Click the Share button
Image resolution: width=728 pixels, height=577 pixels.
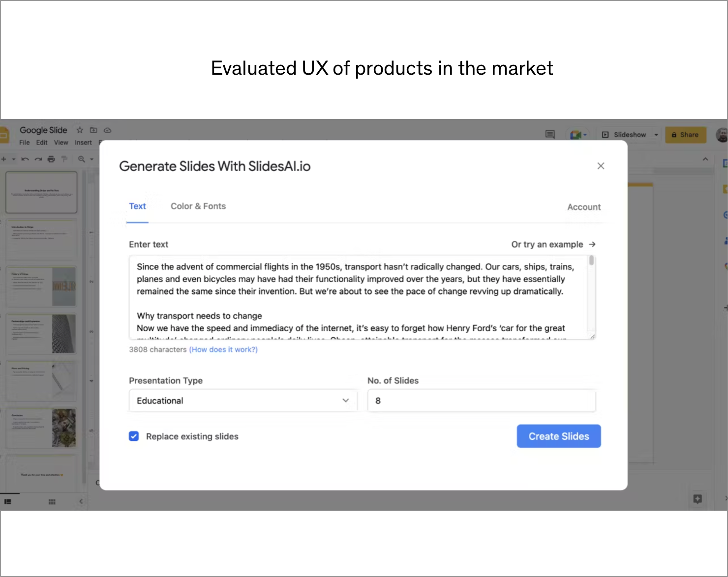(x=686, y=135)
